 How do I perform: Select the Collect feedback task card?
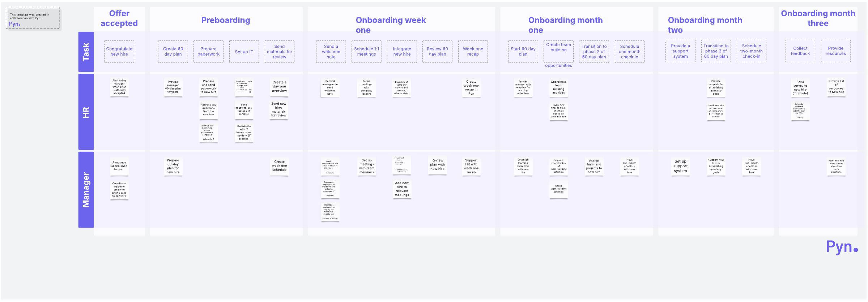800,51
